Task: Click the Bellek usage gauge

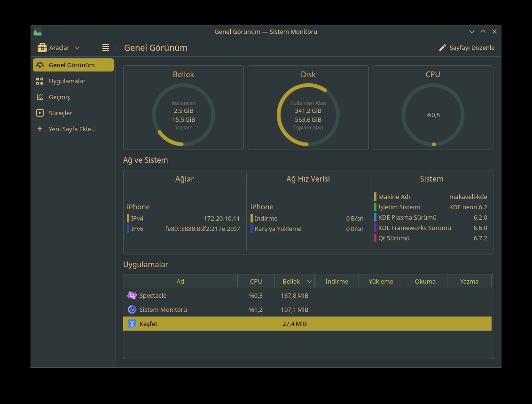Action: 183,115
